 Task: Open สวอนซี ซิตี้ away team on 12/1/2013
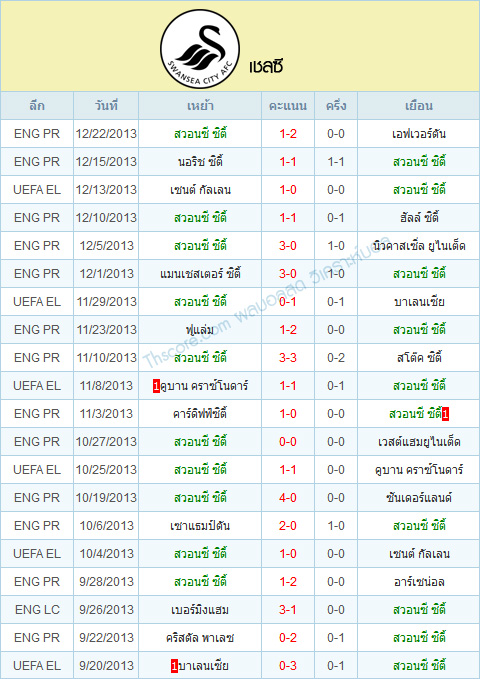(x=419, y=273)
